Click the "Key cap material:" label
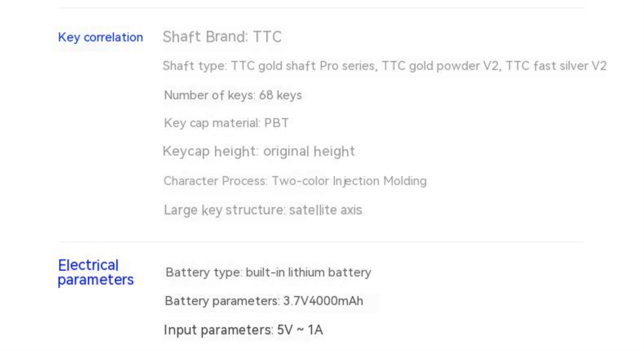 pyautogui.click(x=212, y=123)
